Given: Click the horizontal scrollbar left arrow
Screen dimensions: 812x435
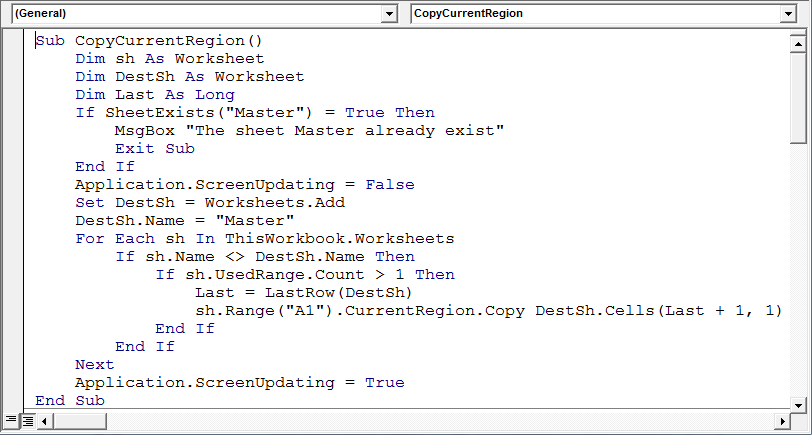Looking at the screenshot, I should (45, 421).
